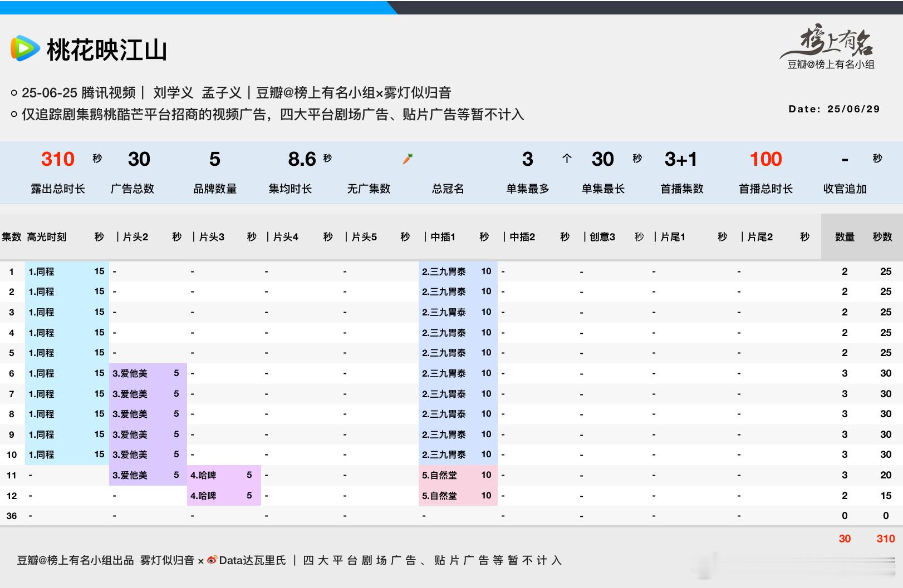The image size is (903, 588).
Task: Click 4.哈啤 in episode 12 row
Action: coord(203,496)
